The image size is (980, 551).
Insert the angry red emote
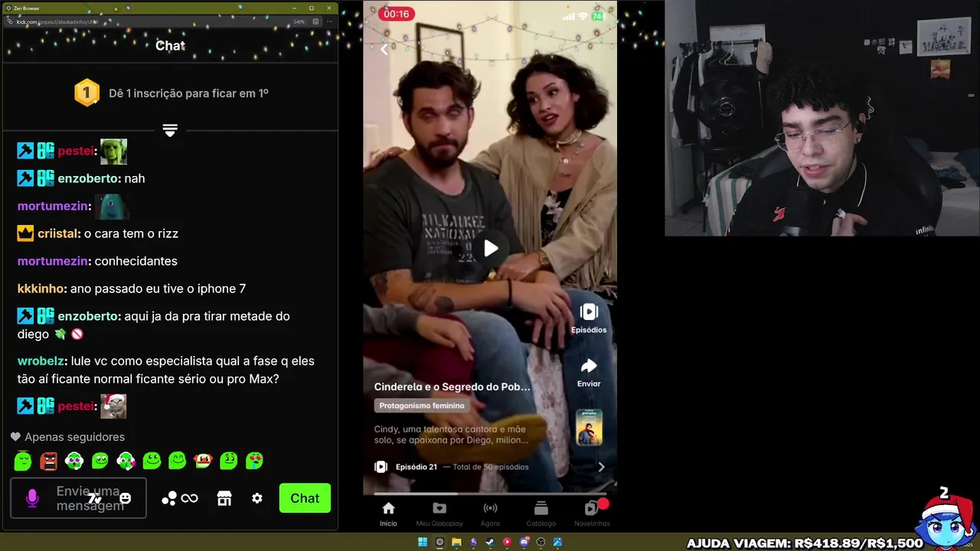pos(48,461)
